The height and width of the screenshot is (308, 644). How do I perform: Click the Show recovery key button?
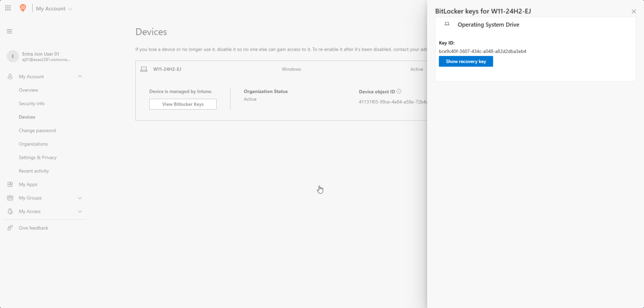pyautogui.click(x=466, y=62)
